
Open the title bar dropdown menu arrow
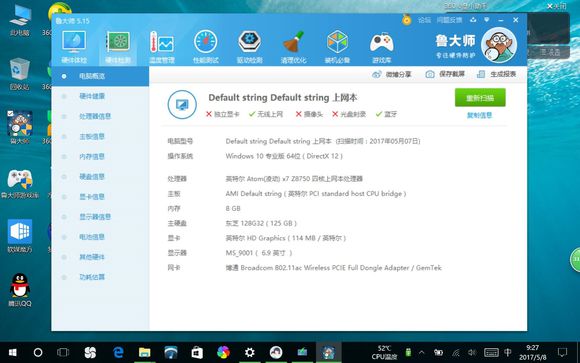coord(487,20)
